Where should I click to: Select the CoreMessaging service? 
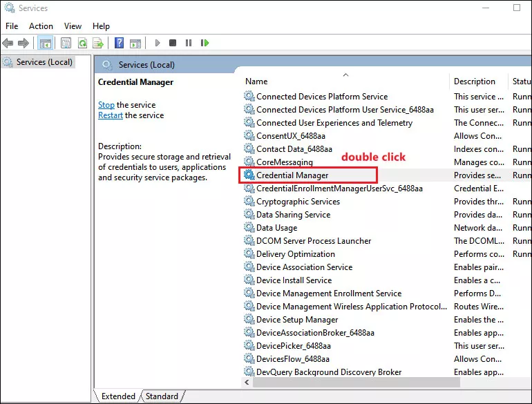pos(285,162)
